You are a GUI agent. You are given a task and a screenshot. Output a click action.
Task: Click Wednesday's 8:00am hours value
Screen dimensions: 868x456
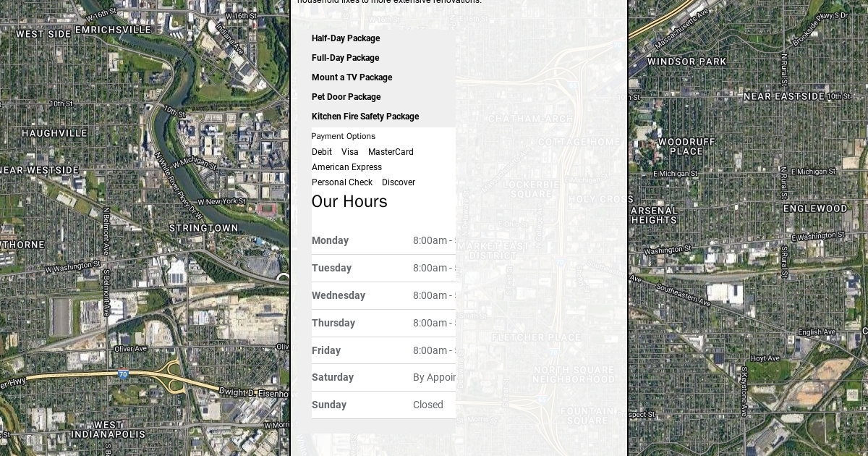tap(434, 295)
